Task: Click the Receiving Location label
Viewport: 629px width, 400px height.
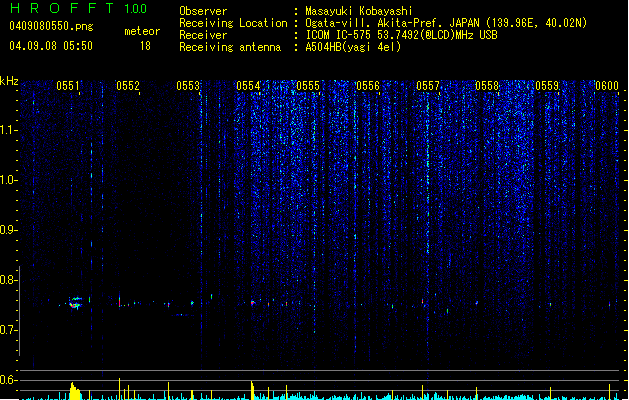Action: [233, 23]
